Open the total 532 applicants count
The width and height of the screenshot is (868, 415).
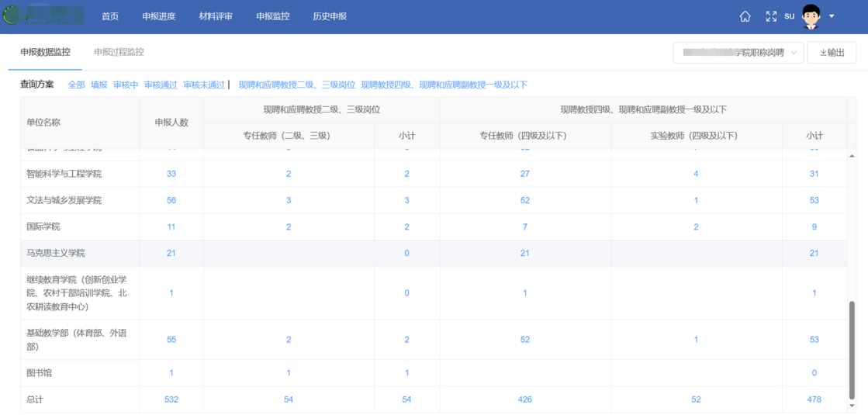(x=171, y=399)
